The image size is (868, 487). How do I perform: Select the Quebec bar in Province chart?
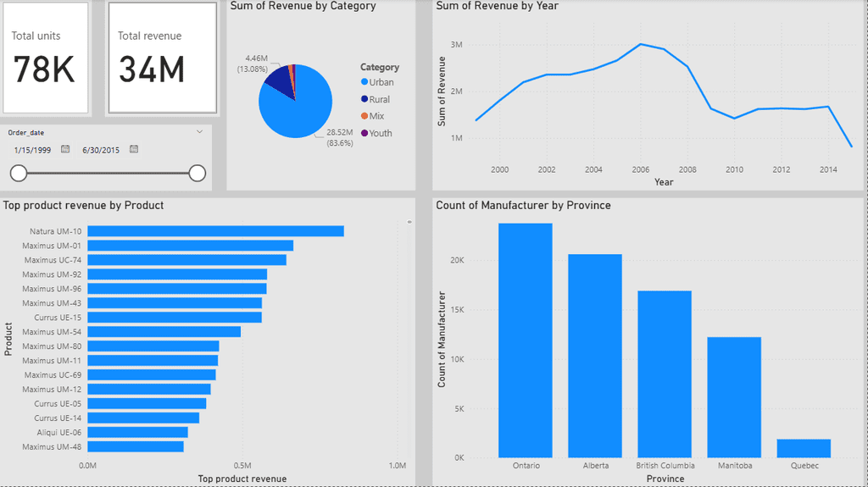[804, 448]
